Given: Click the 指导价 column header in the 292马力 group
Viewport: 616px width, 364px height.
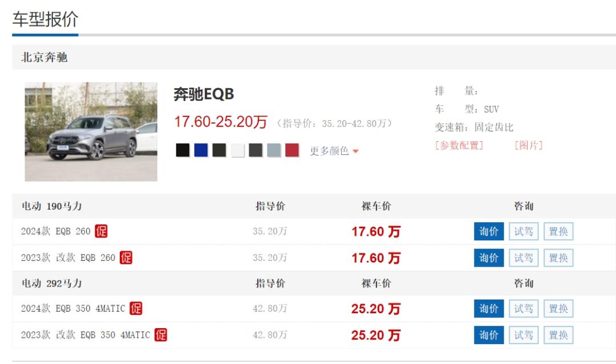Looking at the screenshot, I should pyautogui.click(x=270, y=283).
